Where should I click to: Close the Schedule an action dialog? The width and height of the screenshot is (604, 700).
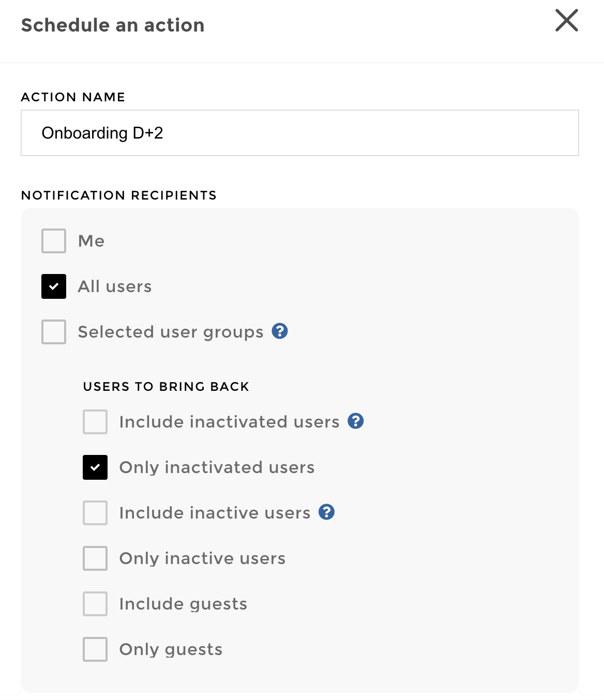[567, 21]
